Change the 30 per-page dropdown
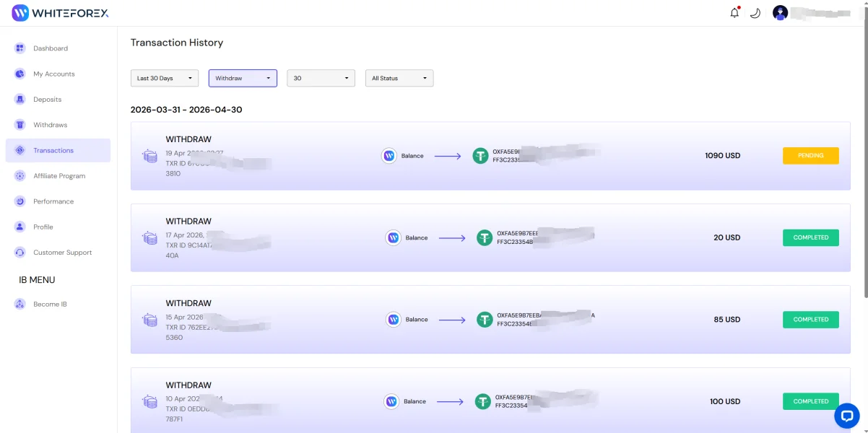 [321, 78]
